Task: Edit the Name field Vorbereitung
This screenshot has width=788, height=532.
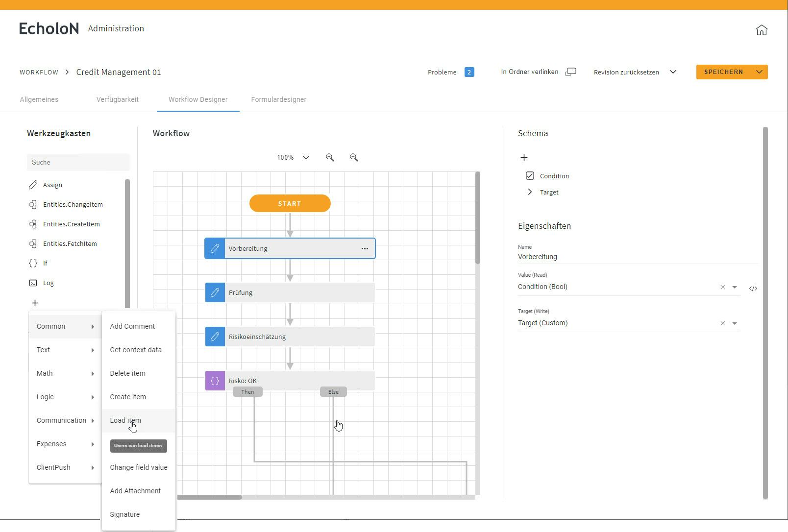Action: pos(638,257)
